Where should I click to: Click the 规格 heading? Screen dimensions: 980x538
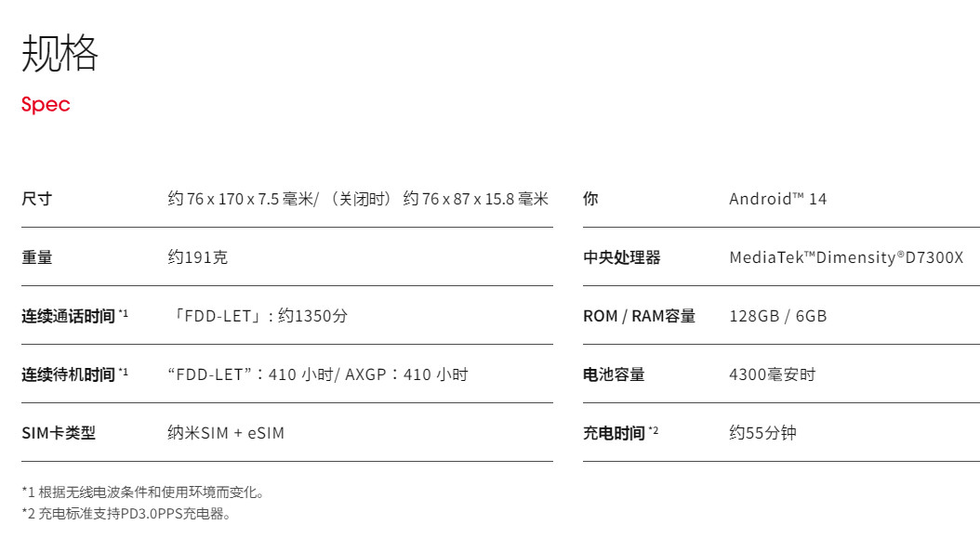pos(60,53)
